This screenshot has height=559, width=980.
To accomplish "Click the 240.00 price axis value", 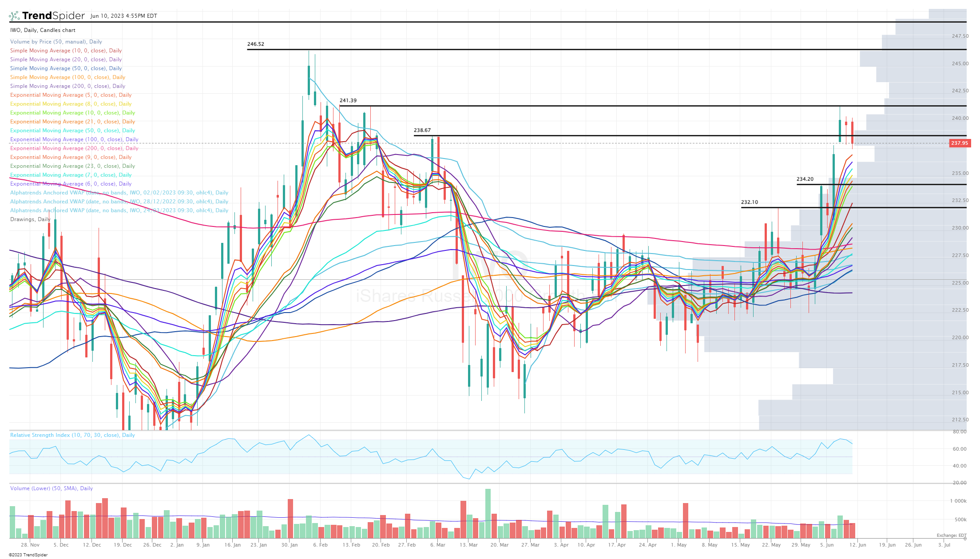I will (960, 119).
